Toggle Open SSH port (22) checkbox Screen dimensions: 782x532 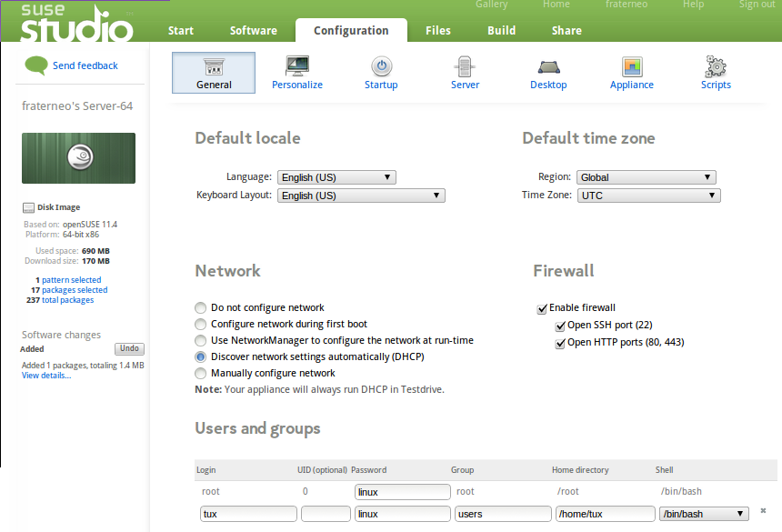pos(560,326)
